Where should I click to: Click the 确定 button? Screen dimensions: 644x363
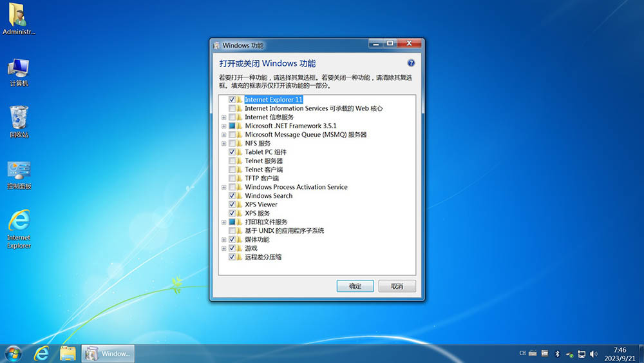pos(355,286)
